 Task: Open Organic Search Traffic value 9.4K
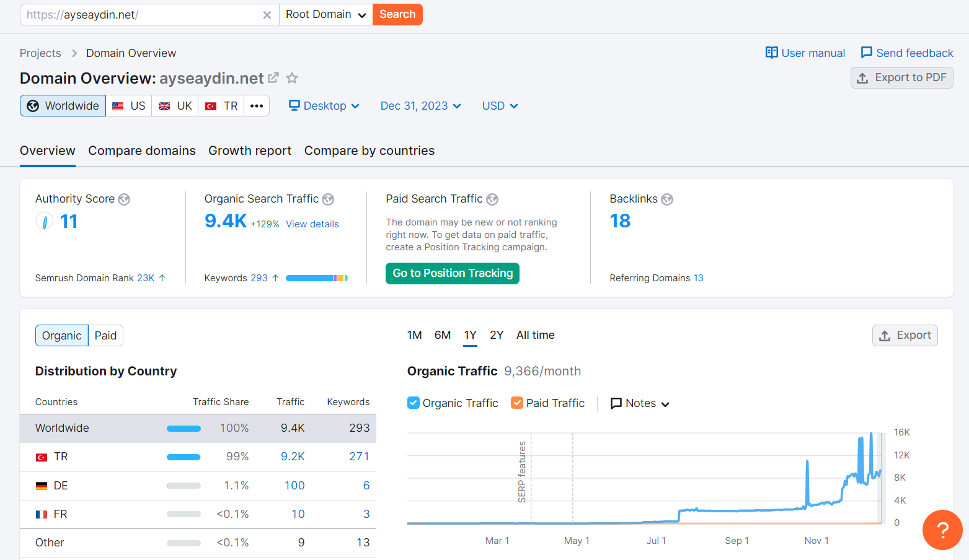pyautogui.click(x=226, y=221)
